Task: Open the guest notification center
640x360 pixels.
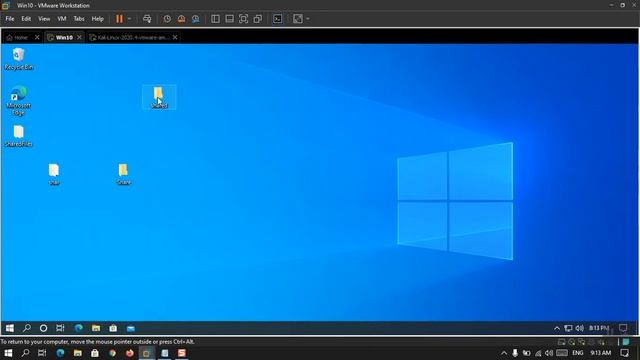Action: click(x=623, y=328)
